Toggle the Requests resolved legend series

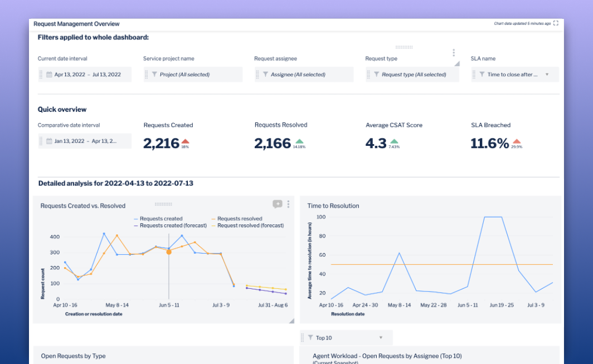tap(237, 219)
